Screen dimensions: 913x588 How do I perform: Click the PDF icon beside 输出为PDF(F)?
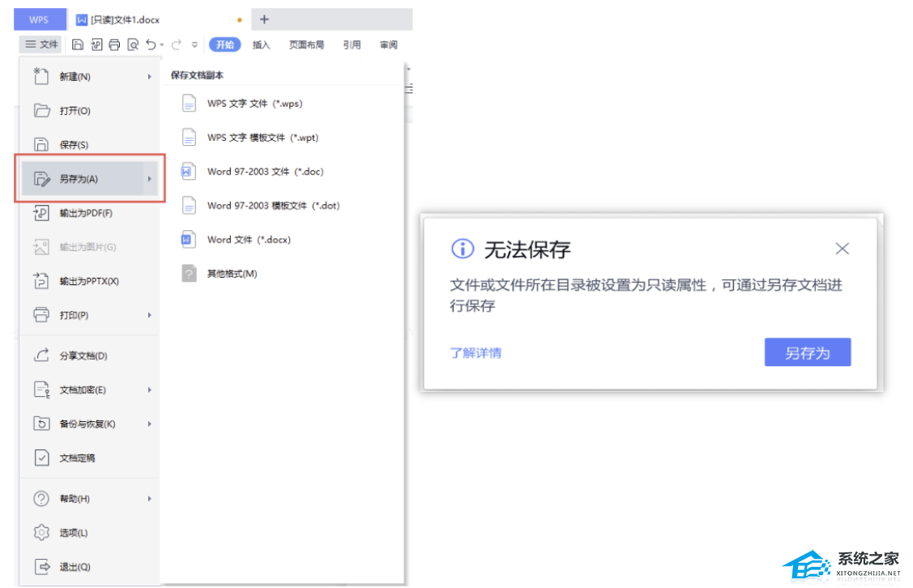coord(41,213)
